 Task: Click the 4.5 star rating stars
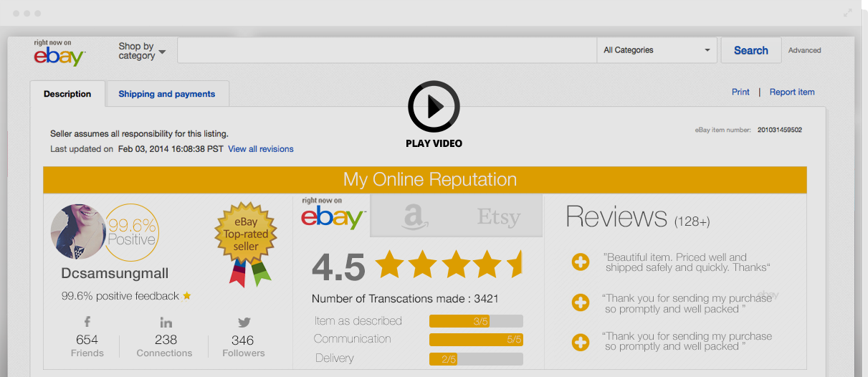[x=449, y=264]
